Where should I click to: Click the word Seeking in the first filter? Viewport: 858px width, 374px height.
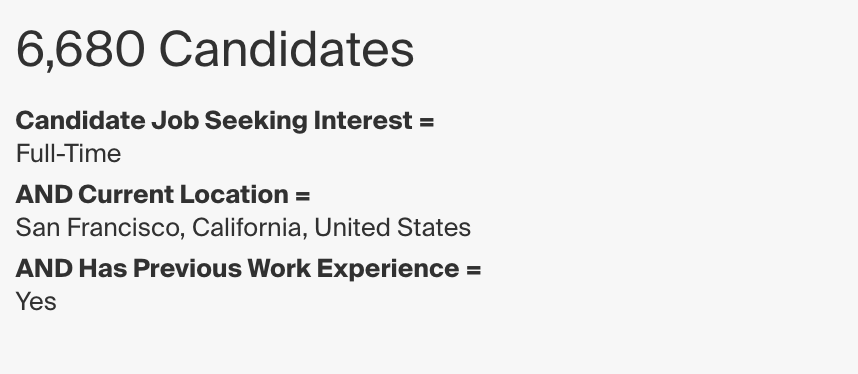256,122
